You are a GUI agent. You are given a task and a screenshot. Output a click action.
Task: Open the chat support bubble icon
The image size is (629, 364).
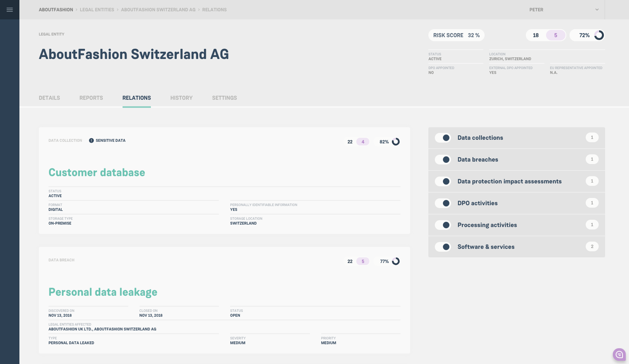(x=619, y=355)
